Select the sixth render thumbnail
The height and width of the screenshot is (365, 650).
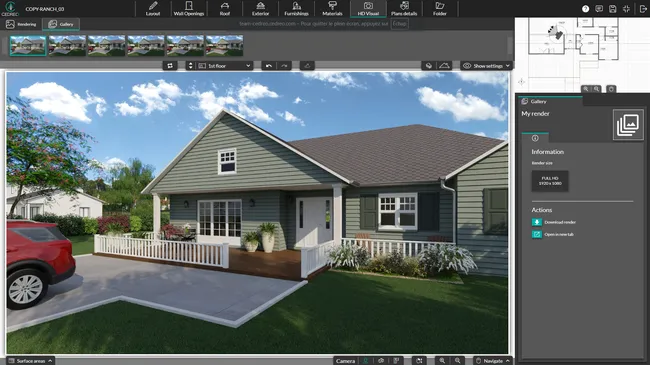pyautogui.click(x=225, y=45)
